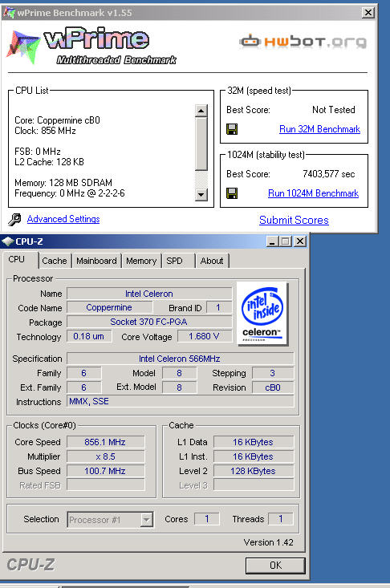Open the Processor #1 selection dropdown
The height and width of the screenshot is (588, 390).
tap(147, 520)
